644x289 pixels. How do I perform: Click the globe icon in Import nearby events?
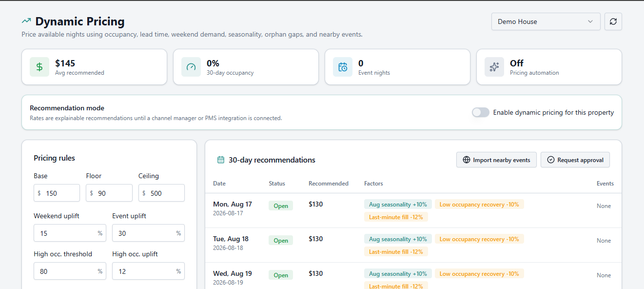pyautogui.click(x=467, y=160)
